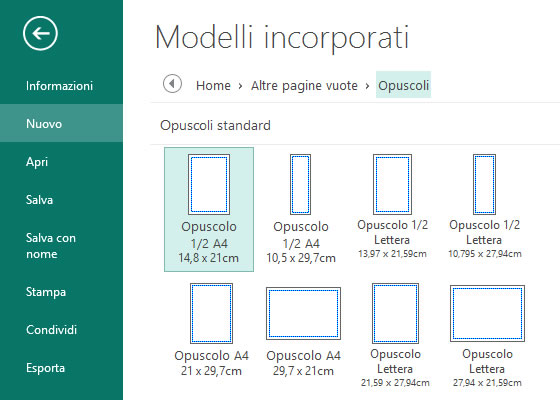Pick the landscape Opuscolo A4 29,7 x 21cm icon
Screen dimensions: 560x400
pos(303,314)
